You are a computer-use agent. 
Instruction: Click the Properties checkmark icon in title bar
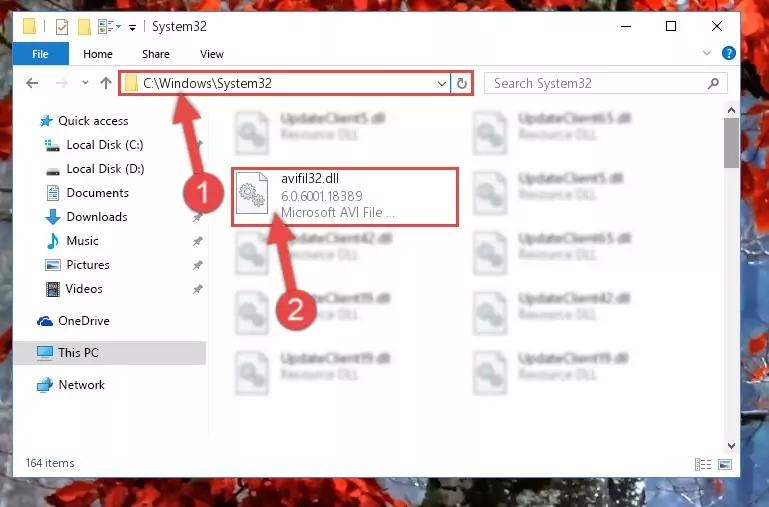coord(62,27)
